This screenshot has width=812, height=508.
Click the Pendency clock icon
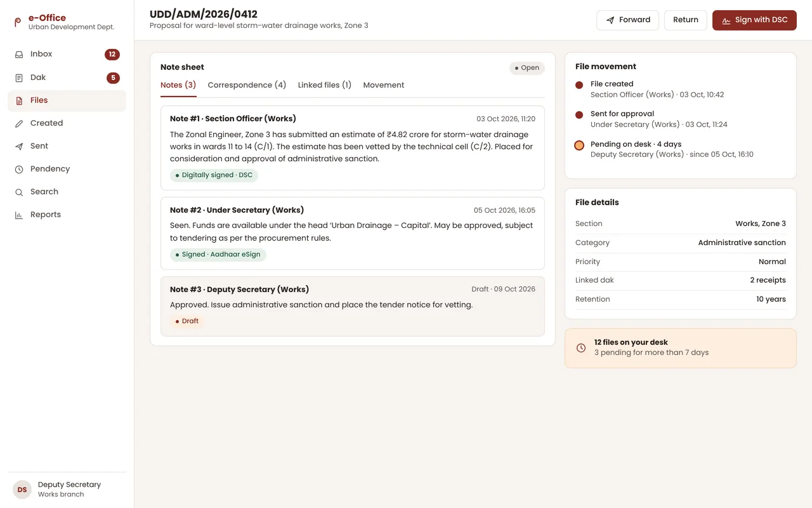pos(19,169)
